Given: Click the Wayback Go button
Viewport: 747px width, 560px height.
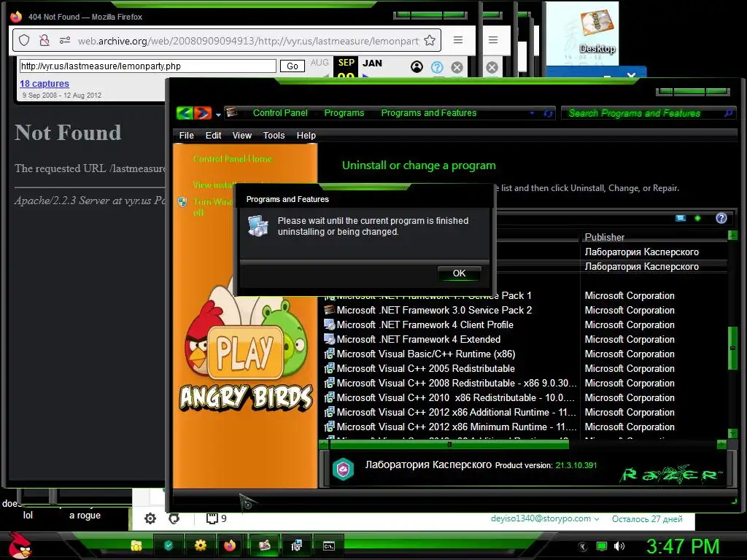Looking at the screenshot, I should coord(292,66).
